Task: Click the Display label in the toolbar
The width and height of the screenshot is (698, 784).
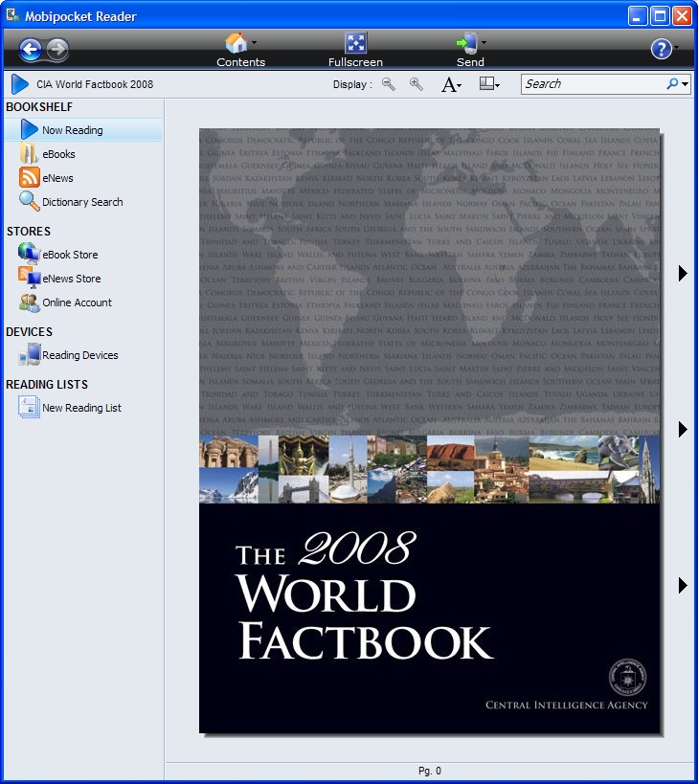Action: (x=352, y=84)
